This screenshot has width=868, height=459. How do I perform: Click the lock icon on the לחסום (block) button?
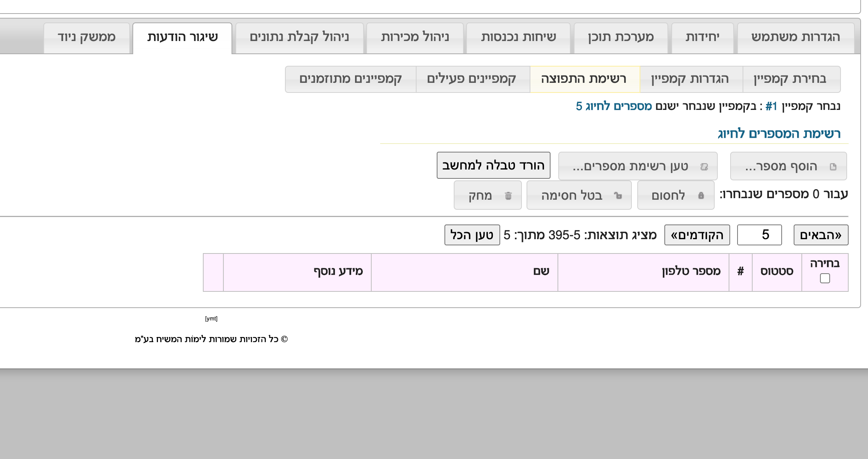pos(701,195)
